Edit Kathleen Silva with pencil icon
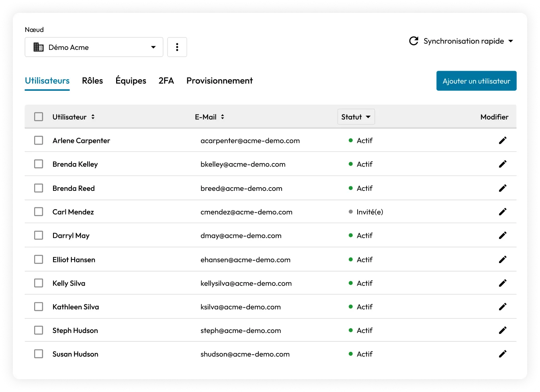 503,307
